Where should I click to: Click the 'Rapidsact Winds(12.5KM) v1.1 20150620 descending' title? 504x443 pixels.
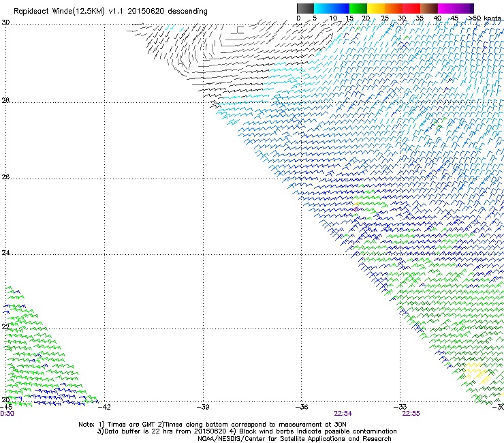[x=110, y=12]
